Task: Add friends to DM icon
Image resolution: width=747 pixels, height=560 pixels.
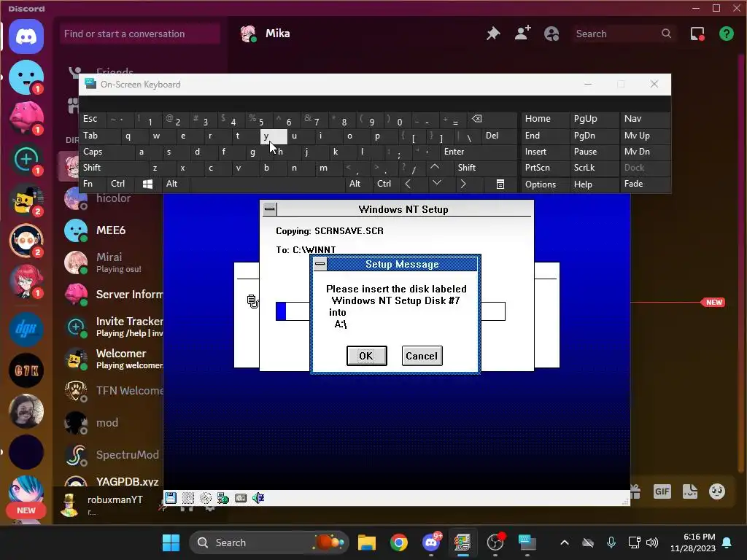Action: pos(522,34)
